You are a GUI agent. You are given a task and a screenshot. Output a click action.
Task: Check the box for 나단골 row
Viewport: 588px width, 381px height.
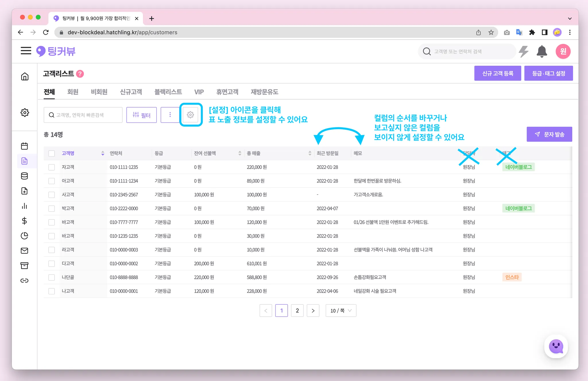tap(52, 277)
